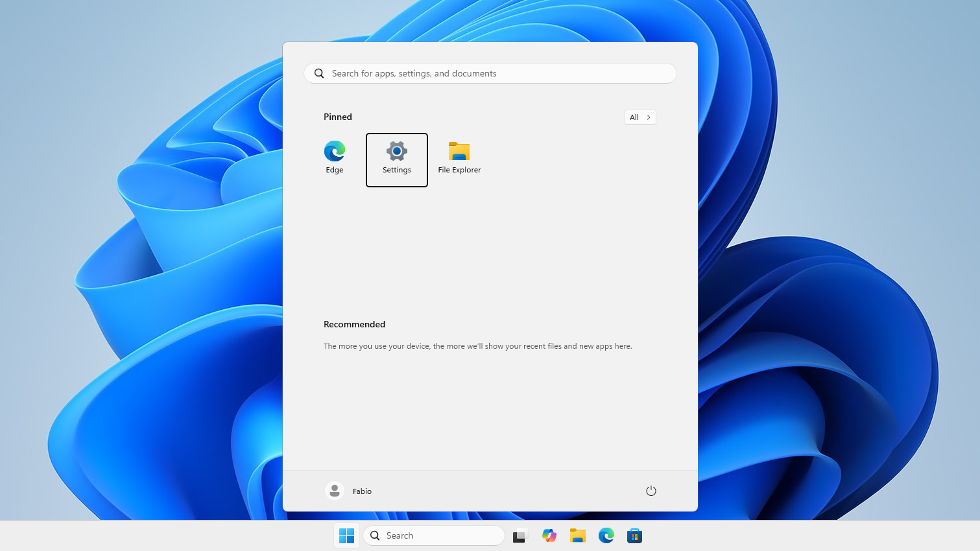Open the Fabio user account menu
The height and width of the screenshot is (551, 980).
click(x=349, y=491)
